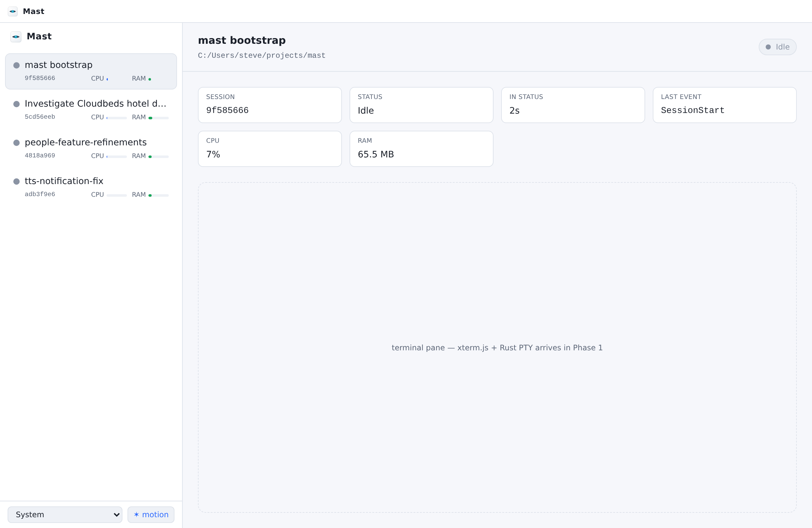Click CPU meter of tts-notification-fix row
Image resolution: width=812 pixels, height=528 pixels.
117,195
